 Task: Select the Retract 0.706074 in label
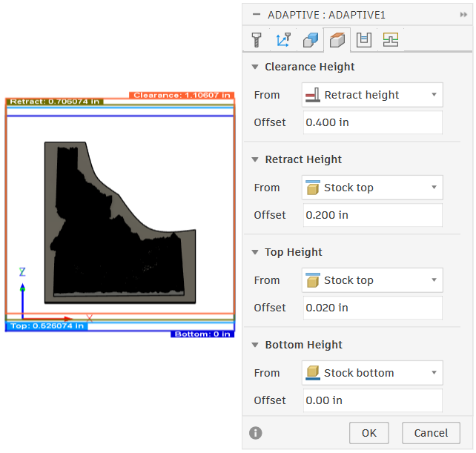click(x=55, y=102)
